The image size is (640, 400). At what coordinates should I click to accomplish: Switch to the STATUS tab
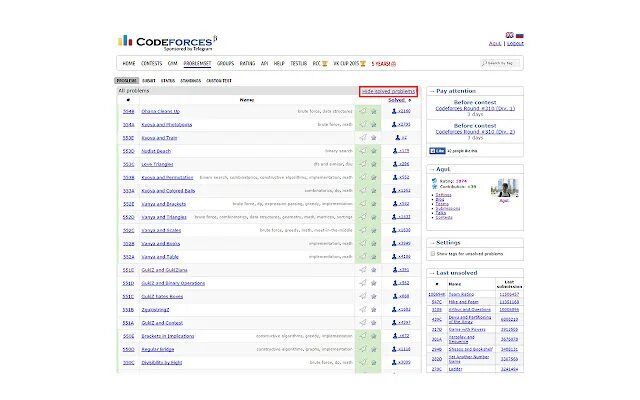point(168,80)
